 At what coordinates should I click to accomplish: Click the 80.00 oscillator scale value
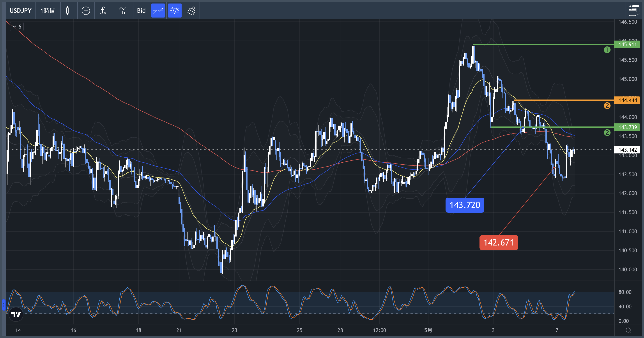(625, 292)
